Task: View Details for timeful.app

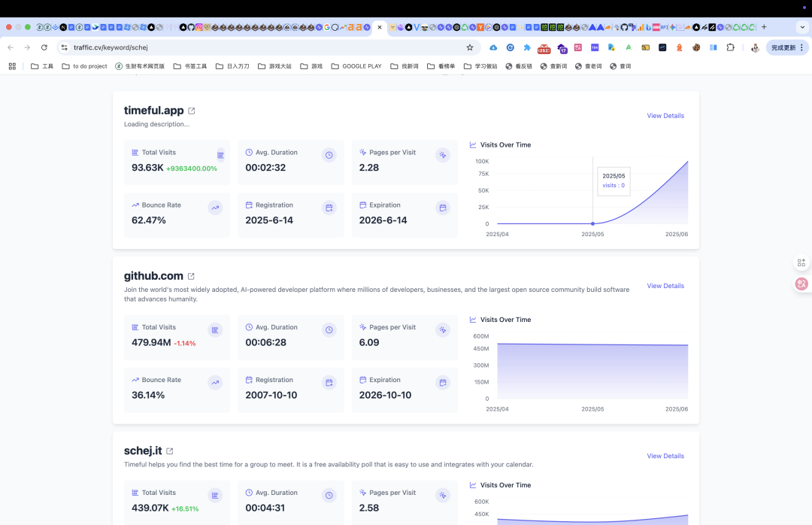Action: pyautogui.click(x=665, y=116)
